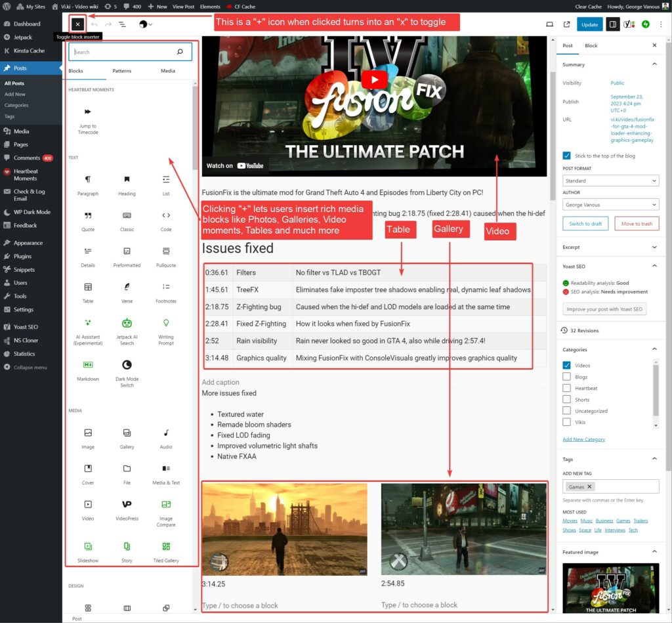The height and width of the screenshot is (623, 672).
Task: Insert the Jump to Timecode block
Action: [x=88, y=121]
